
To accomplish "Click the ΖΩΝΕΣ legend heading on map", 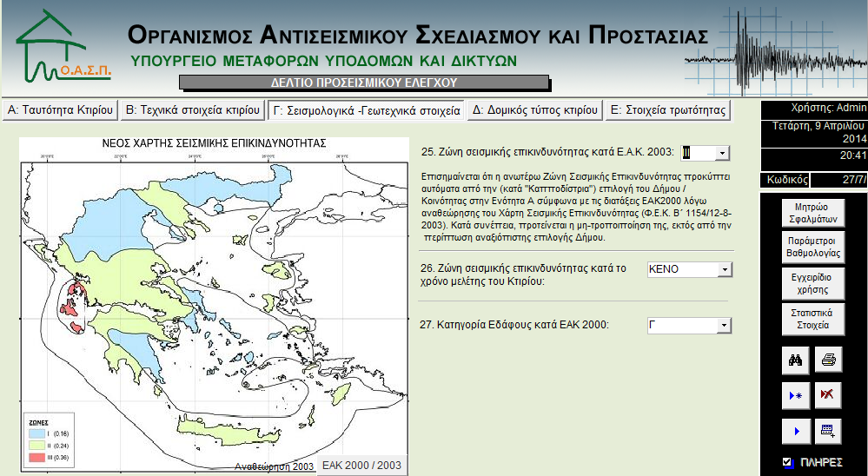I will [38, 422].
